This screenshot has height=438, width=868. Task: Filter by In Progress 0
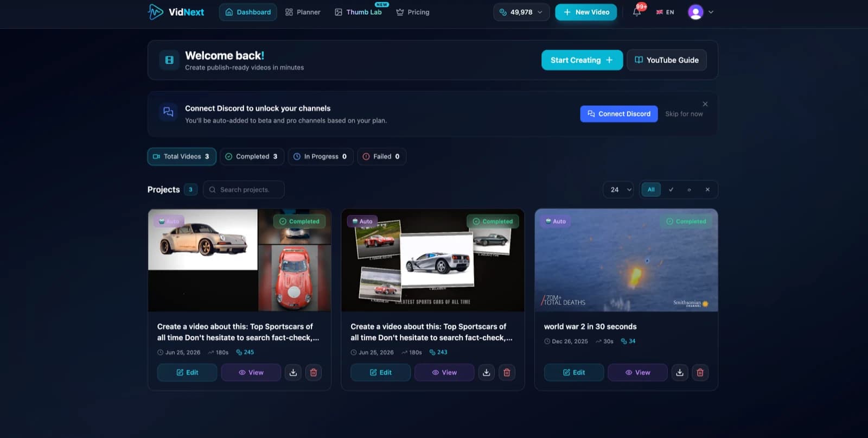tap(321, 156)
